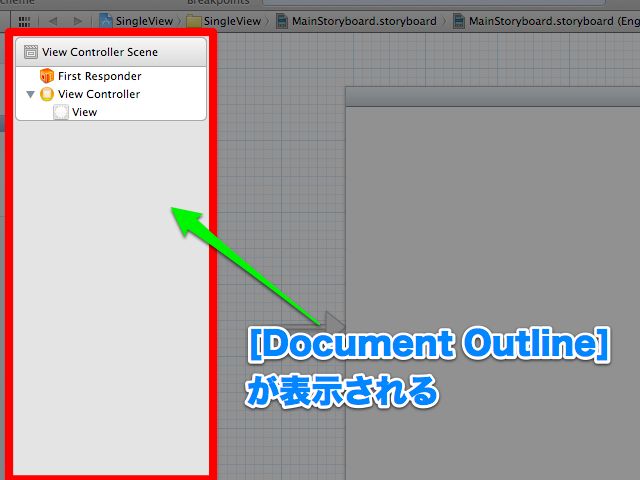This screenshot has height=480, width=640.
Task: Select the SingleView project breadcrumb
Action: [x=136, y=21]
